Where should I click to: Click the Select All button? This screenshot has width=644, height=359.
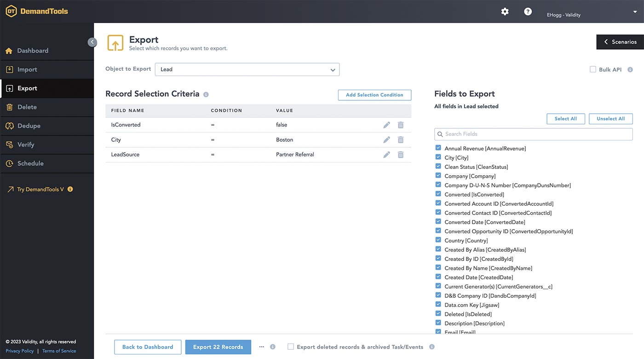(x=566, y=119)
